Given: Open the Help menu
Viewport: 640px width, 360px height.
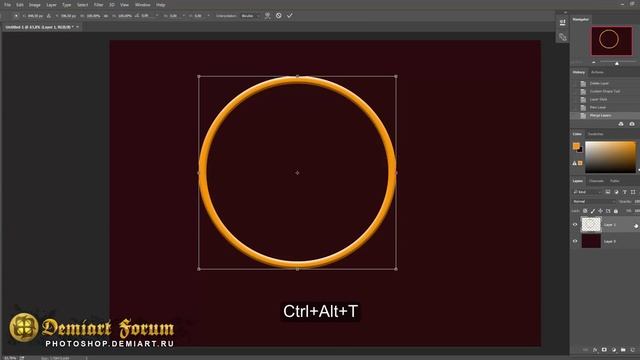Looking at the screenshot, I should coord(161,5).
